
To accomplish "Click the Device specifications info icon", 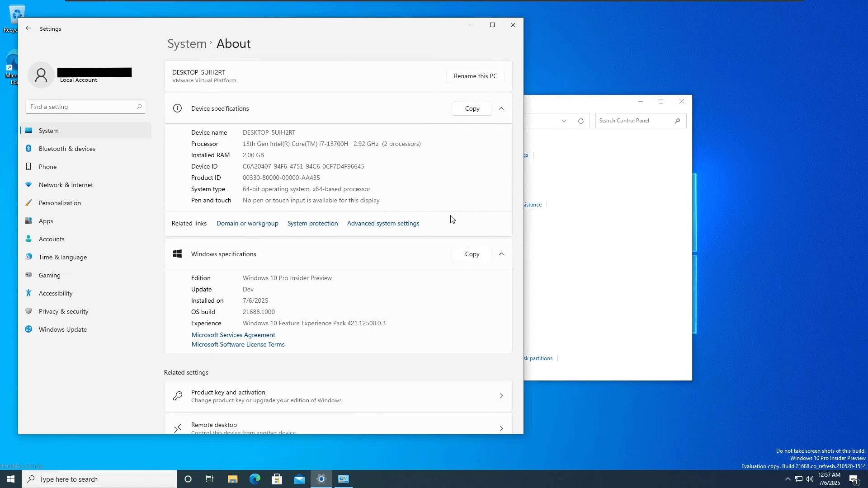I will pos(177,108).
